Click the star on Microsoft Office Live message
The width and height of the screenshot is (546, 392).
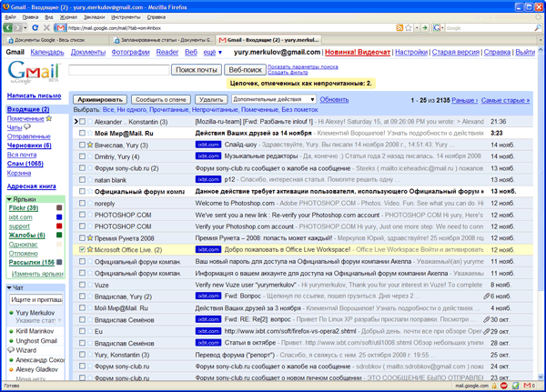(x=90, y=249)
